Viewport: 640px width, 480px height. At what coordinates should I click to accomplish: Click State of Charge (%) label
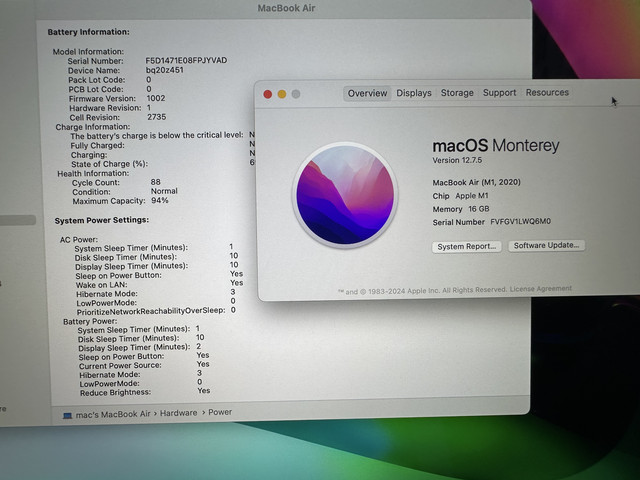pyautogui.click(x=109, y=164)
